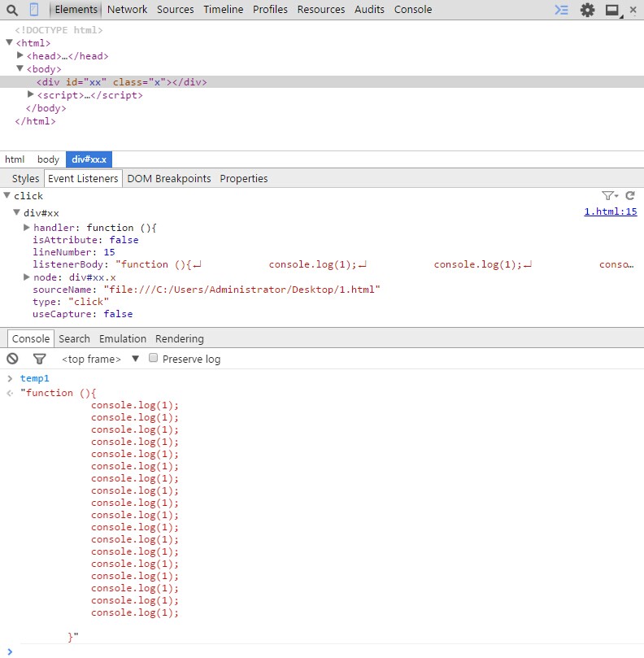Open the Profiles panel
644x658 pixels.
[x=270, y=9]
